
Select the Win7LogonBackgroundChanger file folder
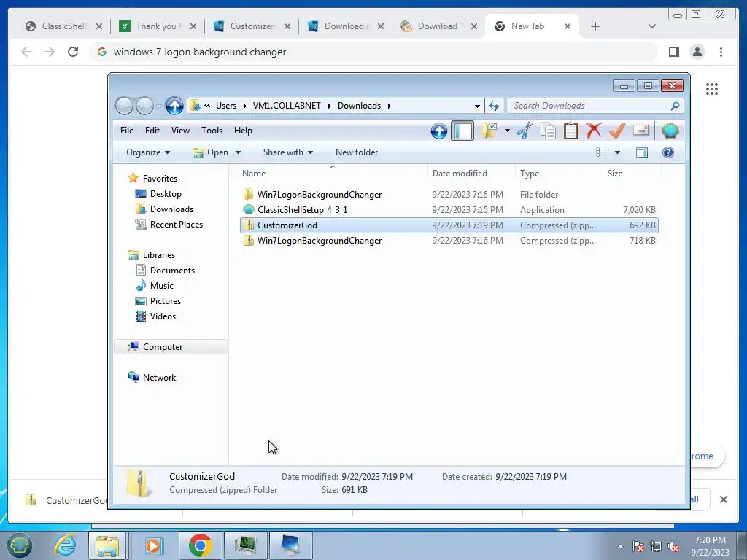[x=449, y=194]
